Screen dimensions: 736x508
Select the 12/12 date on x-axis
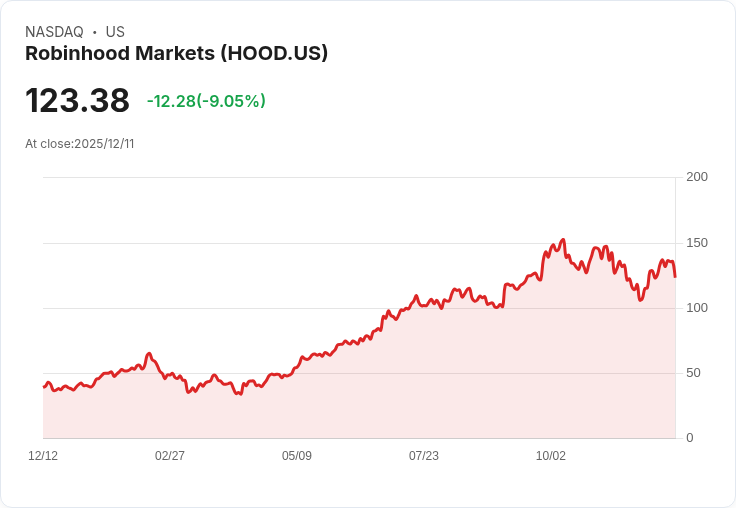point(43,456)
